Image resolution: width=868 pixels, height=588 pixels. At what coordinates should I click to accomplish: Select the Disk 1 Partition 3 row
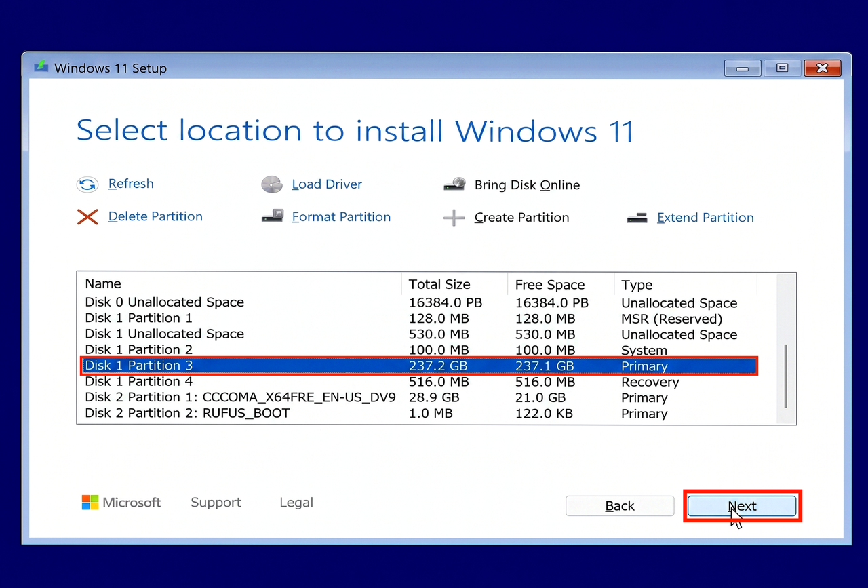(x=418, y=366)
